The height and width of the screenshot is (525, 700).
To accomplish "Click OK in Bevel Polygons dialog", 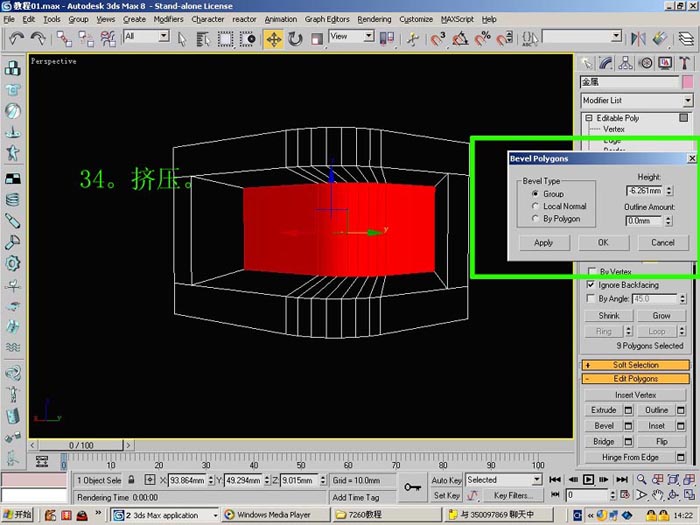I will [604, 242].
